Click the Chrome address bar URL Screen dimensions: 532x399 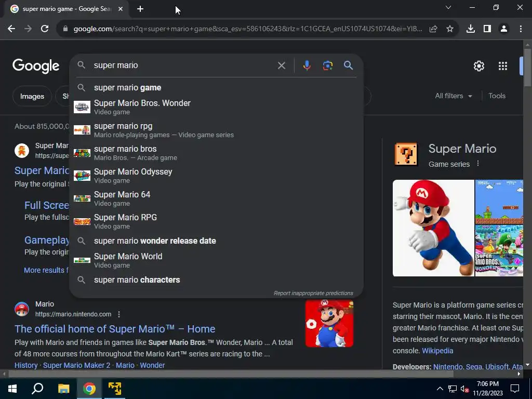tap(248, 29)
